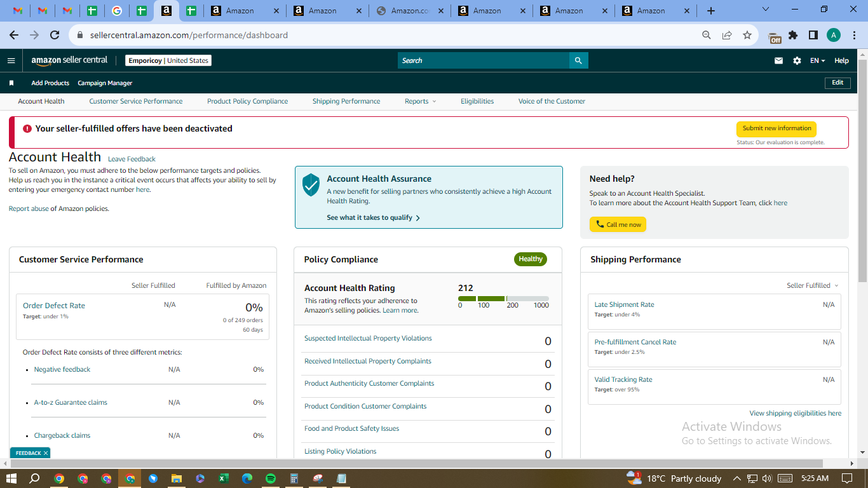The width and height of the screenshot is (868, 488).
Task: Go to Shipping Performance tab
Action: pos(346,101)
